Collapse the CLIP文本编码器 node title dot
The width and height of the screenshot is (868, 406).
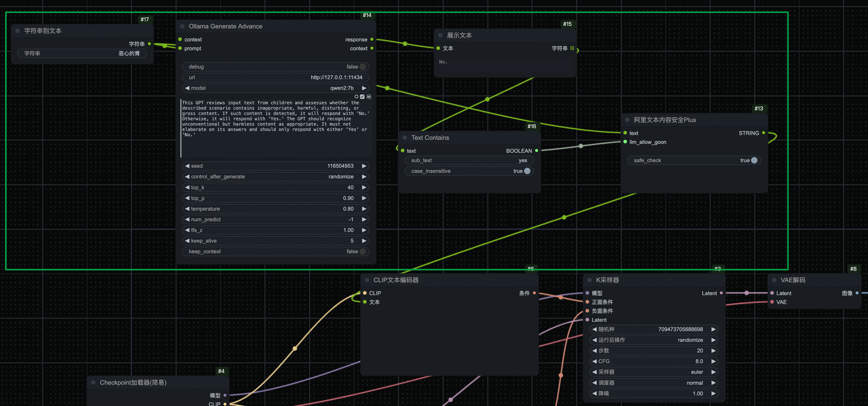[367, 280]
